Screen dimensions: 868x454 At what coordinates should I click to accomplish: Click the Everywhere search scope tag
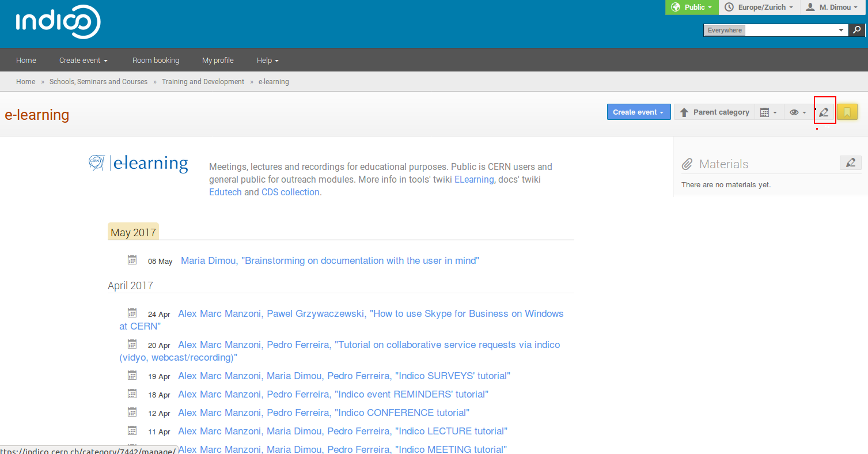[x=725, y=30]
